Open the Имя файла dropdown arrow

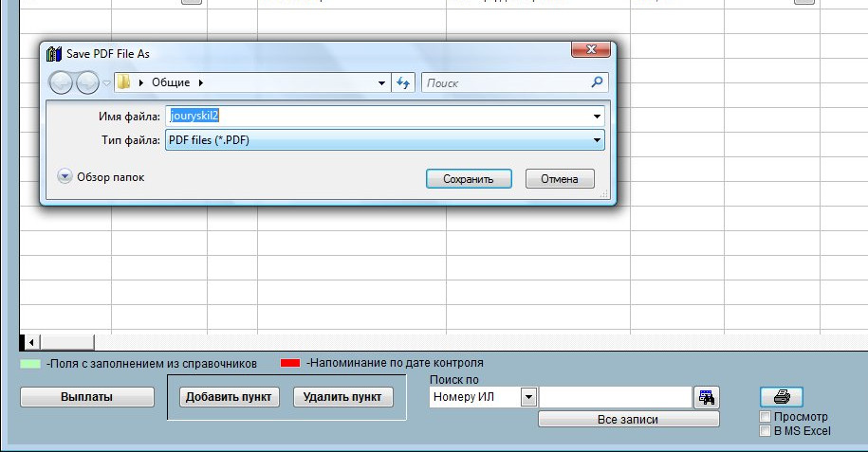(597, 117)
